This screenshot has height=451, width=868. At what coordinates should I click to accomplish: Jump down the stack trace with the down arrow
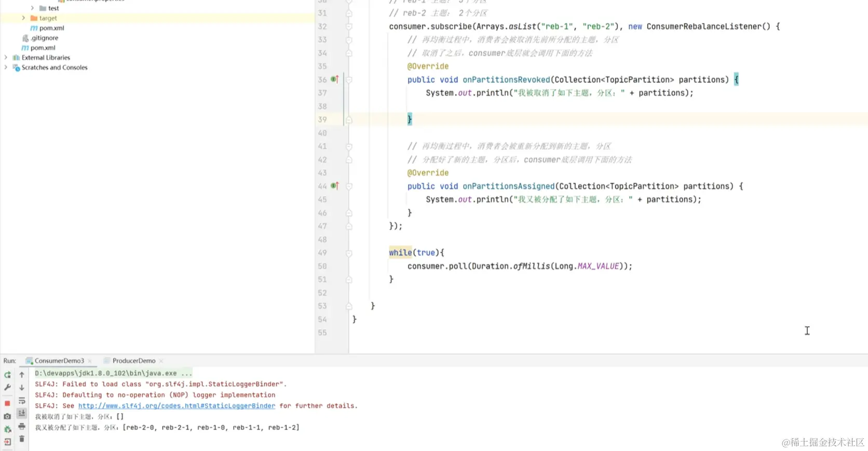click(x=22, y=388)
